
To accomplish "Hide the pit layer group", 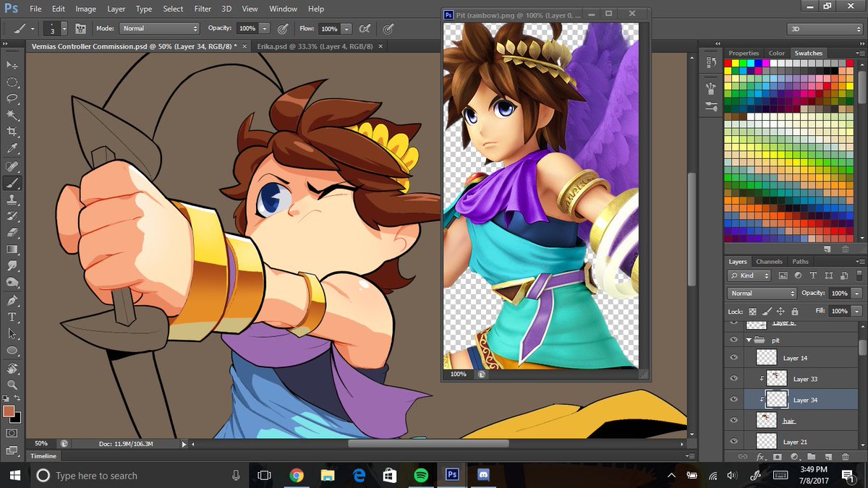I will click(x=734, y=339).
